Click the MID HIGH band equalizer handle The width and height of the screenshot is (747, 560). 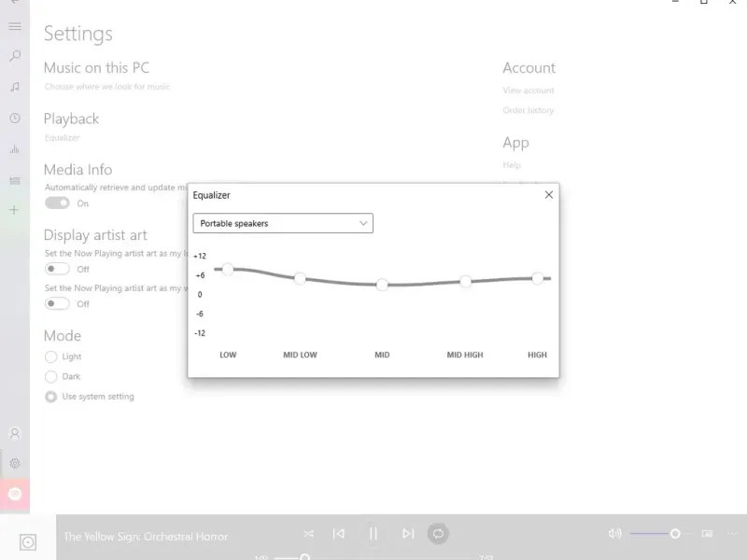[x=465, y=282]
